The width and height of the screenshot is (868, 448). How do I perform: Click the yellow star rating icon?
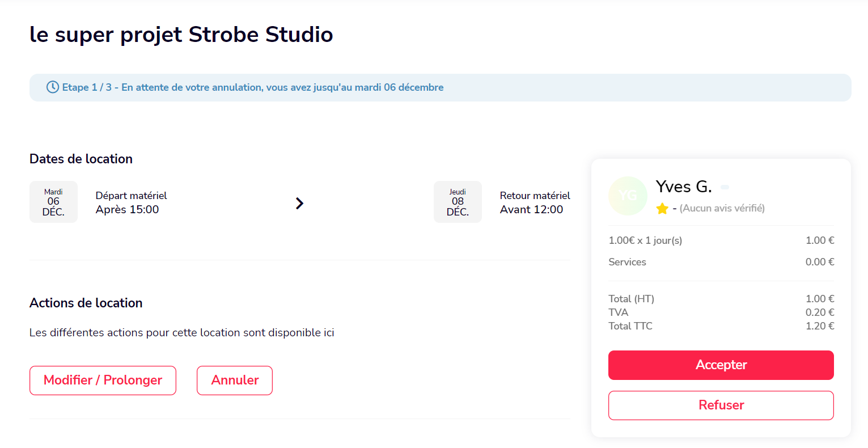(x=662, y=209)
